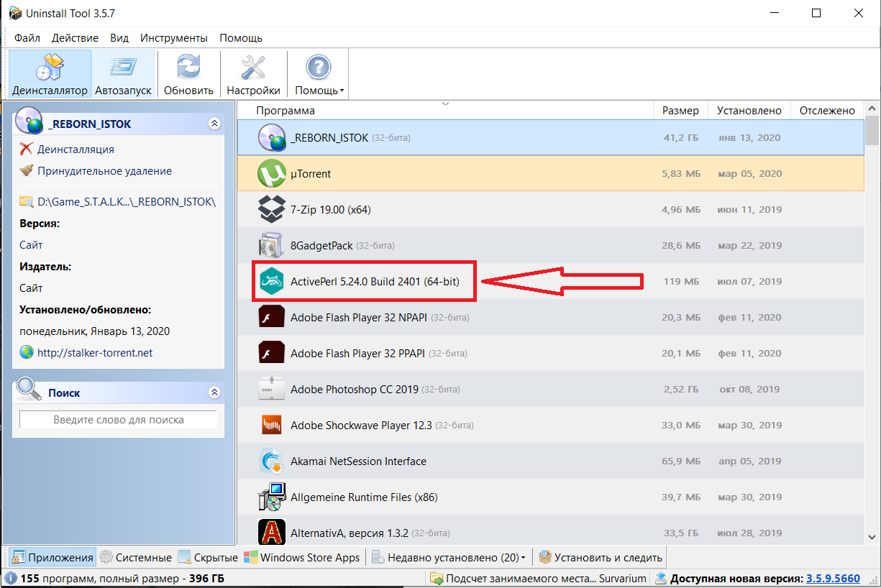Select the 8GadgetPack icon
Image resolution: width=881 pixels, height=588 pixels.
click(x=272, y=245)
